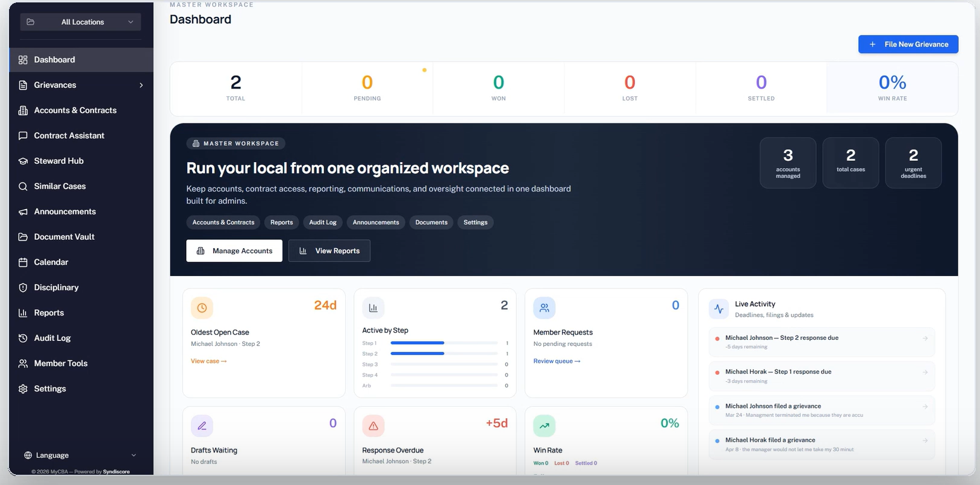This screenshot has width=980, height=485.
Task: Click the accounts managed counter tile
Action: pyautogui.click(x=788, y=163)
